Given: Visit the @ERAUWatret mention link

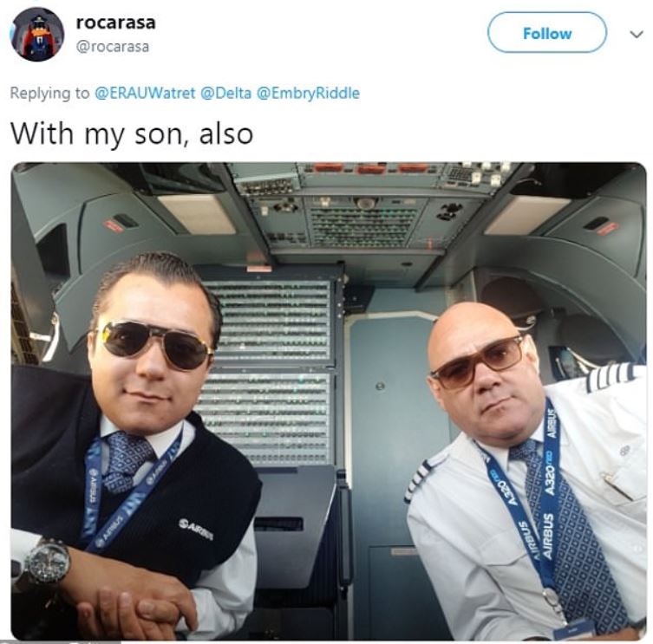Looking at the screenshot, I should pos(145,93).
